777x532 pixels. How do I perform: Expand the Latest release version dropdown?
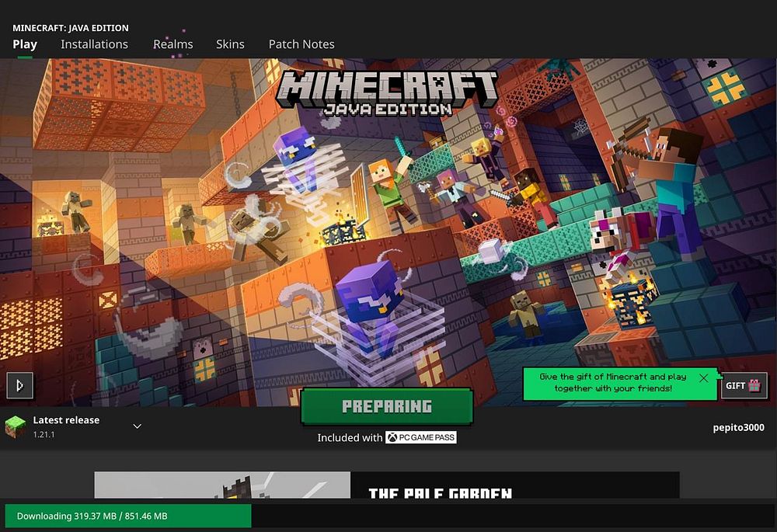pyautogui.click(x=138, y=426)
